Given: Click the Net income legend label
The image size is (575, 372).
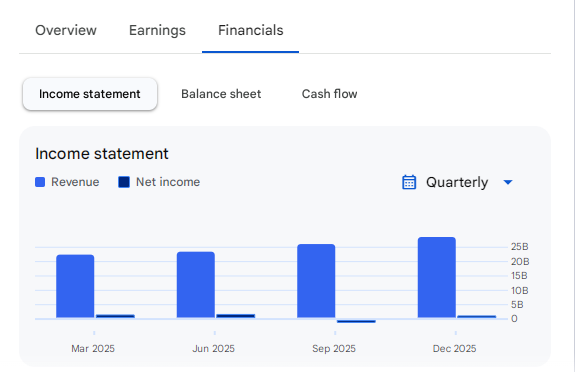Looking at the screenshot, I should point(168,182).
